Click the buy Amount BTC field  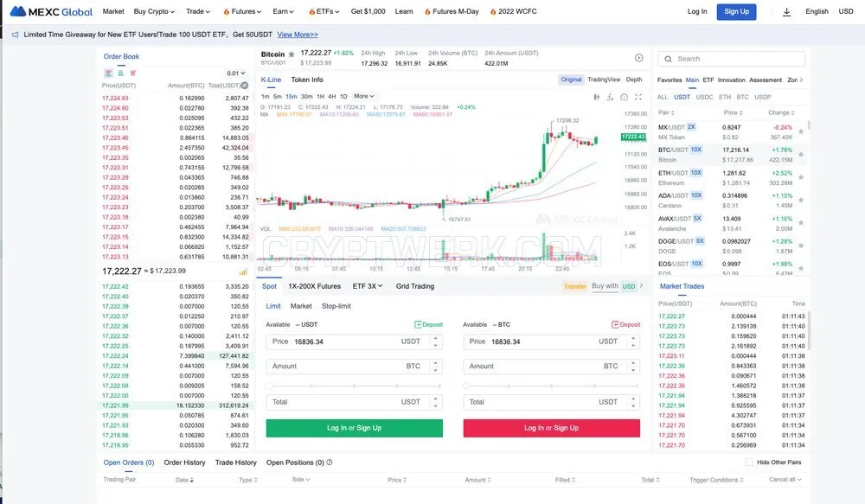tap(354, 367)
